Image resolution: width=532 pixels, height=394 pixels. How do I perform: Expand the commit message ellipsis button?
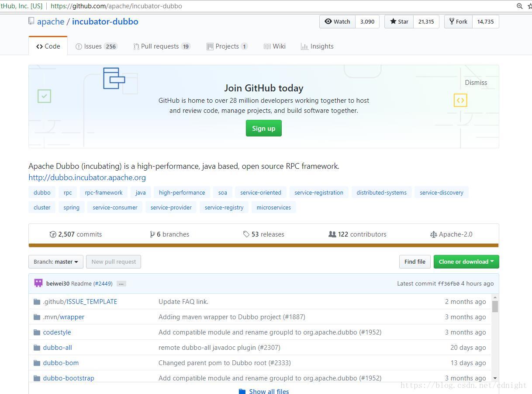[121, 283]
